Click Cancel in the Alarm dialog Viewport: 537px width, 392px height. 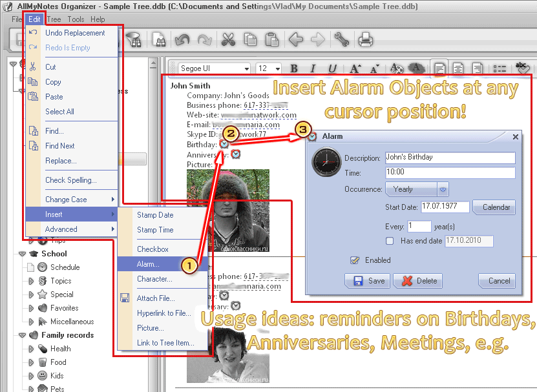[x=497, y=281]
